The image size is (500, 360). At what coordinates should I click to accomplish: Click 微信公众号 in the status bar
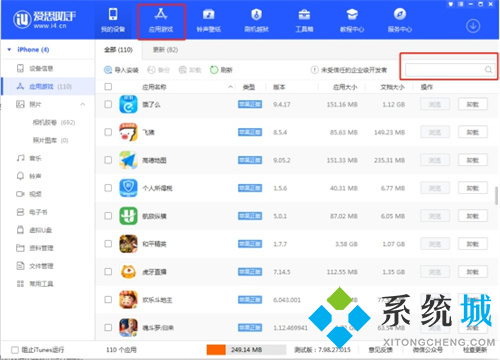pyautogui.click(x=428, y=350)
